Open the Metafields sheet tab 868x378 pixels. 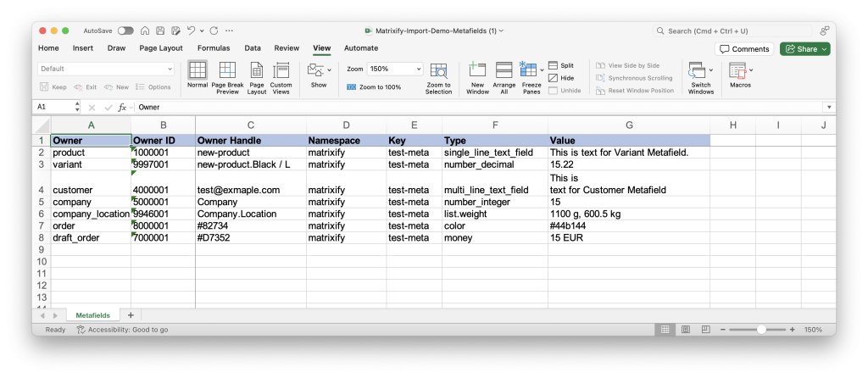(92, 315)
